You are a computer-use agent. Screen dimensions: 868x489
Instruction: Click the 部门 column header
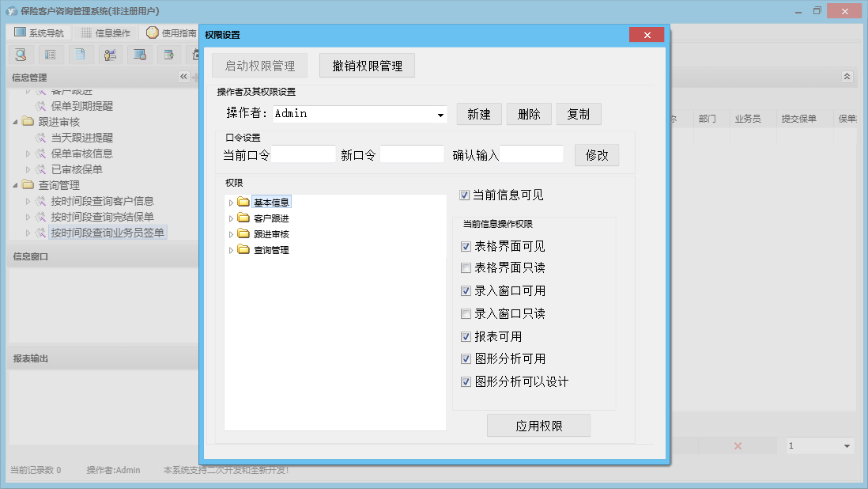tap(707, 119)
